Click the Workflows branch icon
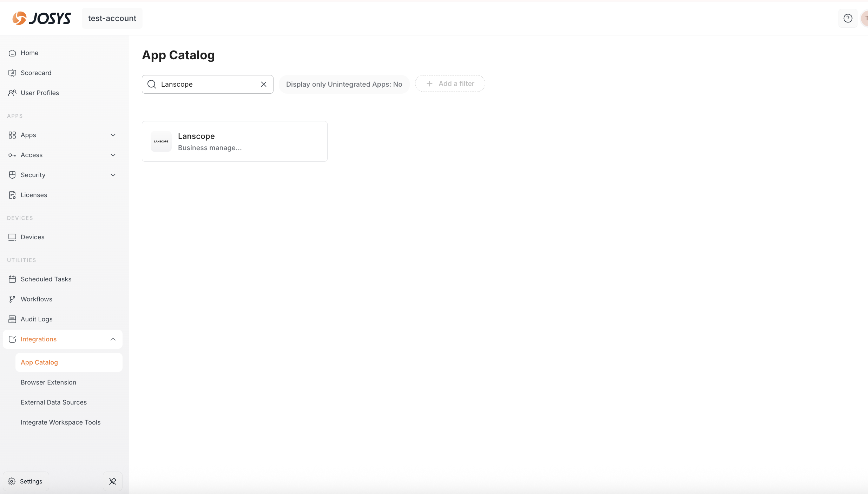Viewport: 868px width, 494px height. [12, 299]
